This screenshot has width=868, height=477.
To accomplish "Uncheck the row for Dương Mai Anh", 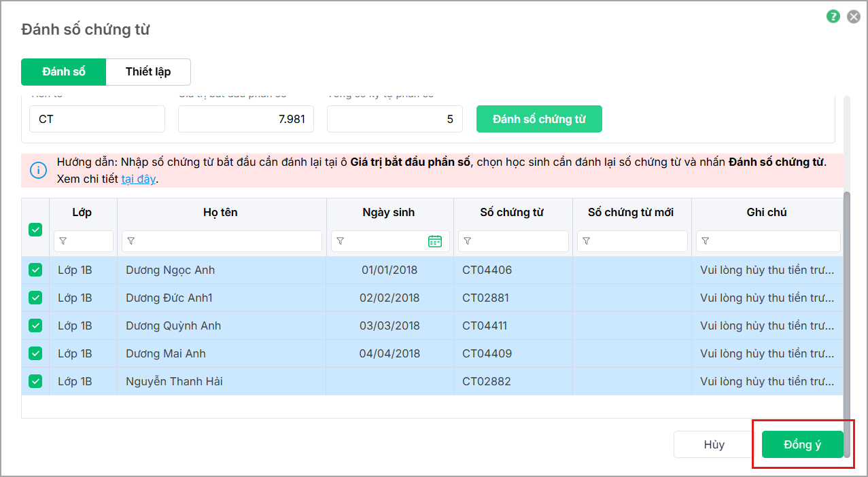I will coord(35,353).
